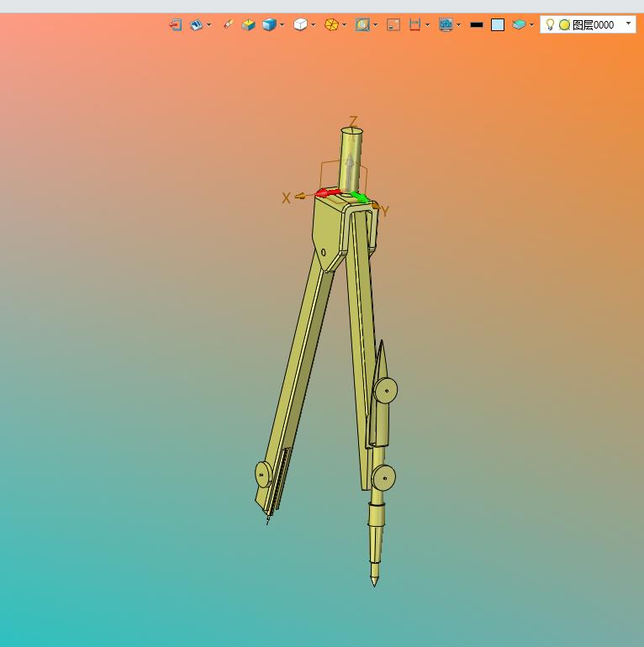This screenshot has height=647, width=644.
Task: Select the brush/paint tool icon
Action: click(229, 24)
